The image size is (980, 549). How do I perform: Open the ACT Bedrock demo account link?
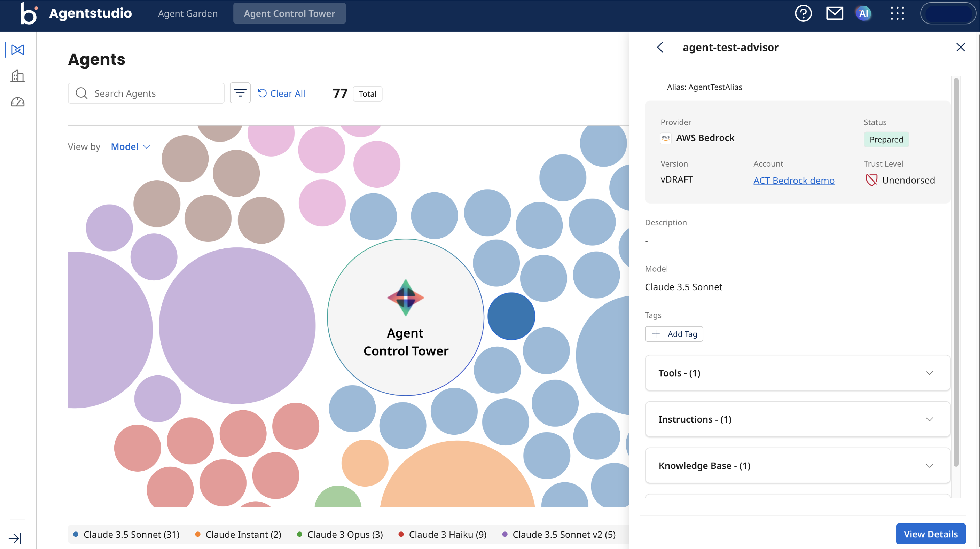[794, 181]
